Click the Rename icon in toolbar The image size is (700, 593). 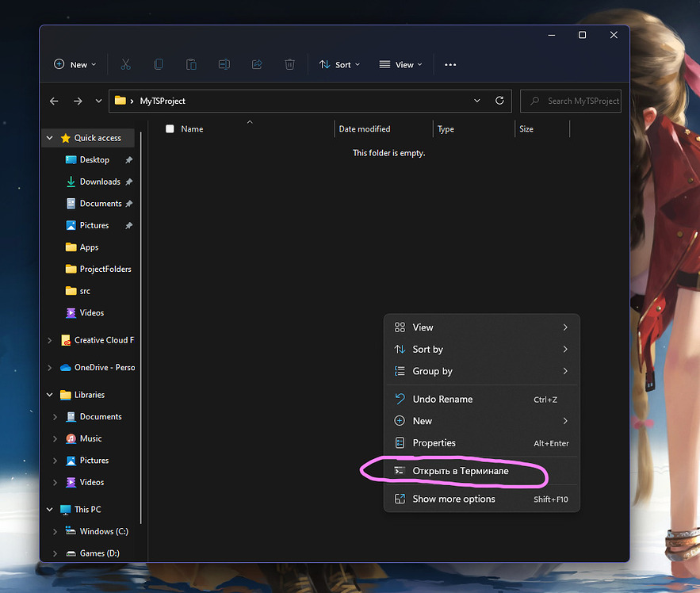pyautogui.click(x=224, y=64)
